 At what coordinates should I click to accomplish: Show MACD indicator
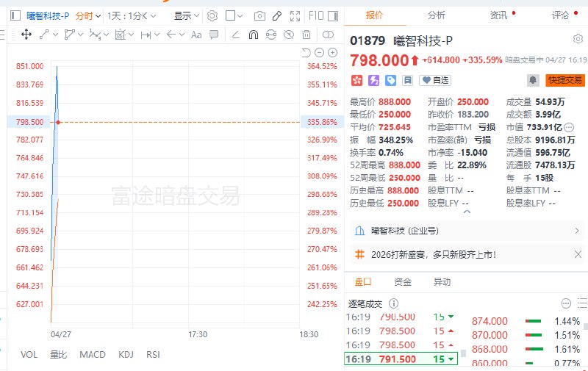pos(93,355)
